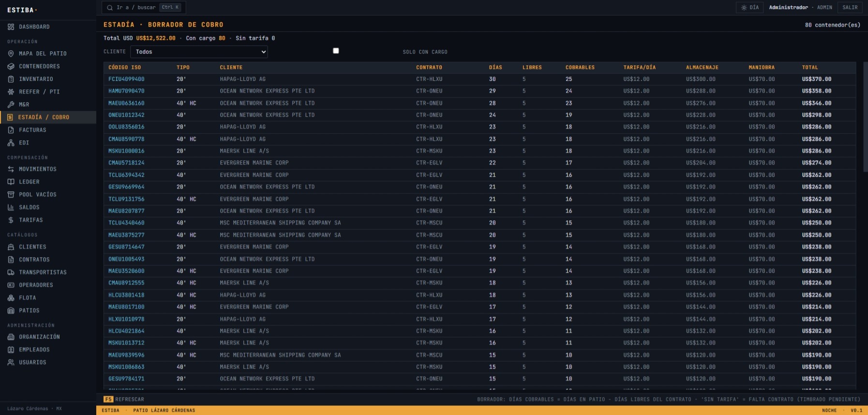The width and height of the screenshot is (868, 415).
Task: Click the Maniobra column header
Action: (x=762, y=67)
